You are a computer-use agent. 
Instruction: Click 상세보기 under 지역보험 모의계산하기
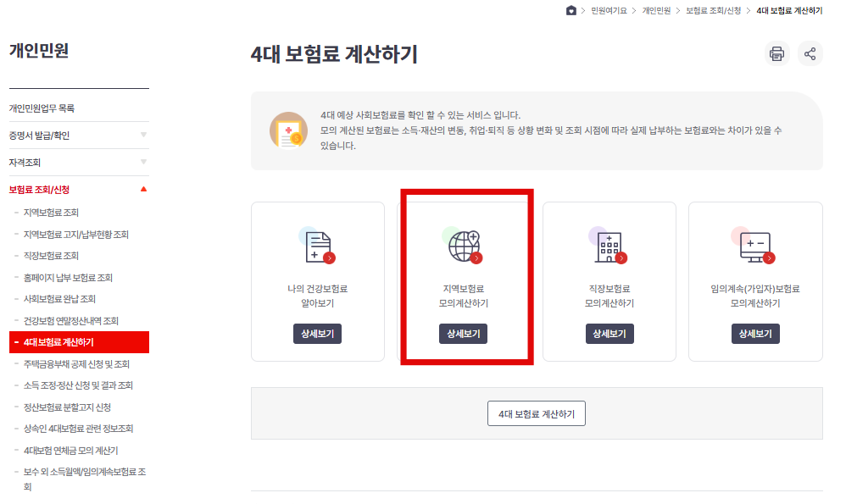tap(464, 334)
